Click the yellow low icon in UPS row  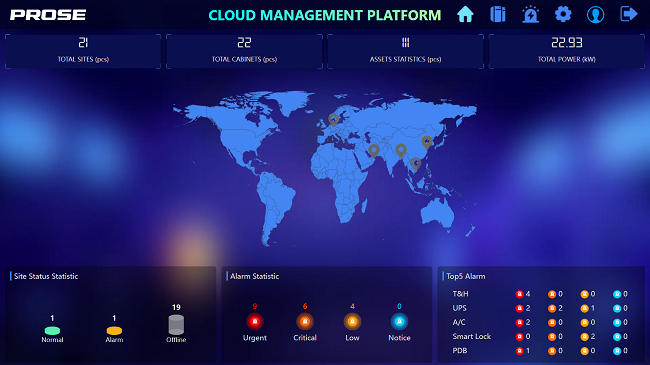pyautogui.click(x=585, y=308)
